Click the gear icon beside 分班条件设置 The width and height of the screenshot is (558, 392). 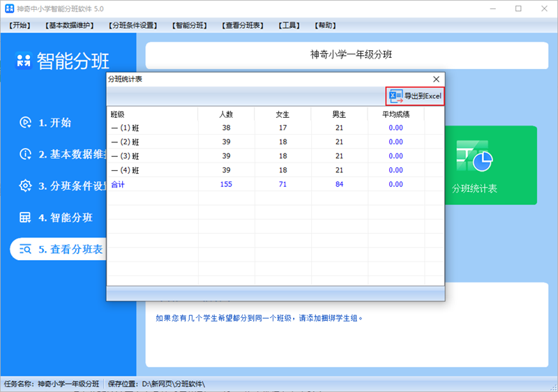[25, 186]
